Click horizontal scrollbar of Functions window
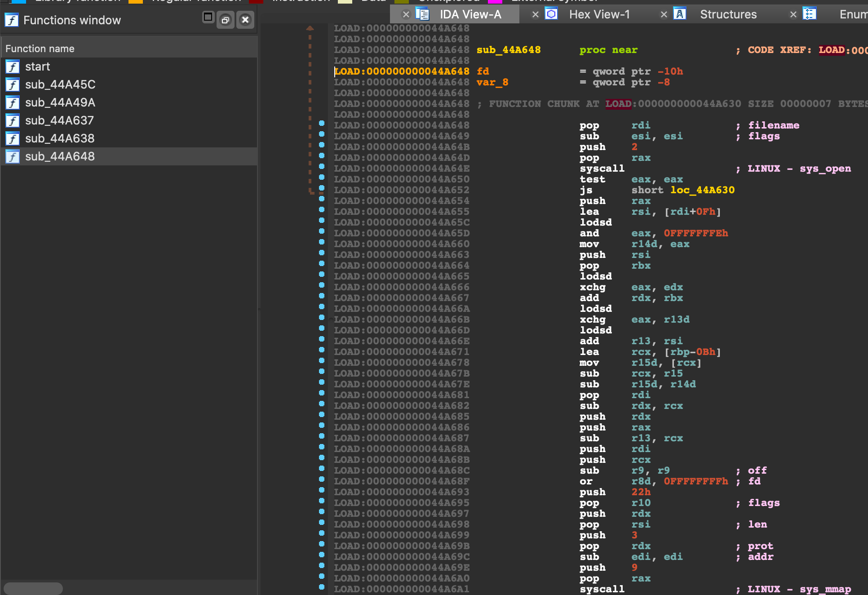Viewport: 868px width, 595px height. click(x=33, y=588)
